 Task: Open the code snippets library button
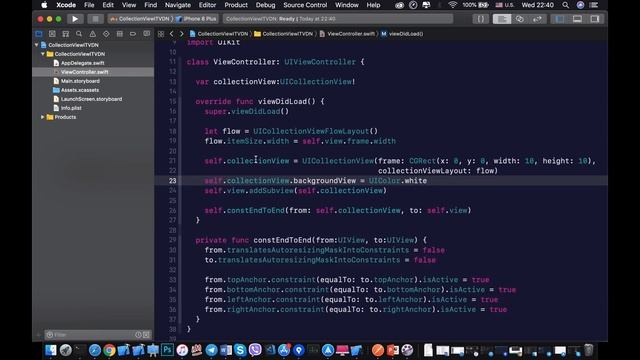(x=481, y=19)
